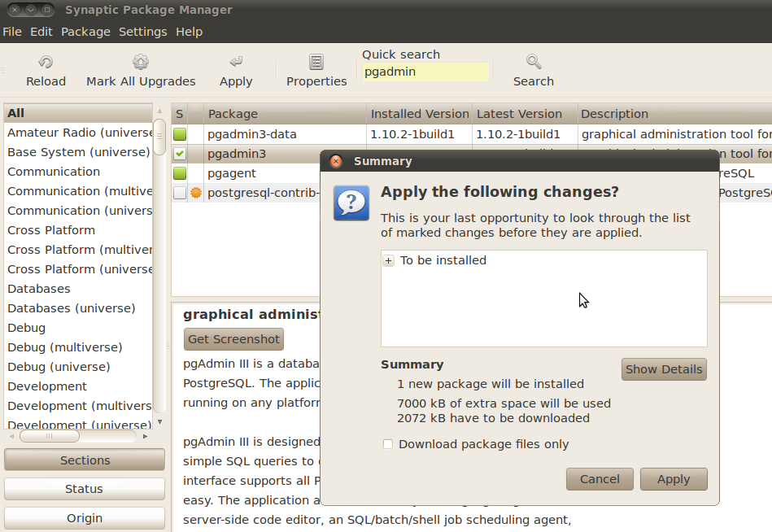Sort by the Latest Version column header
Viewport: 772px width, 532px height.
click(525, 114)
